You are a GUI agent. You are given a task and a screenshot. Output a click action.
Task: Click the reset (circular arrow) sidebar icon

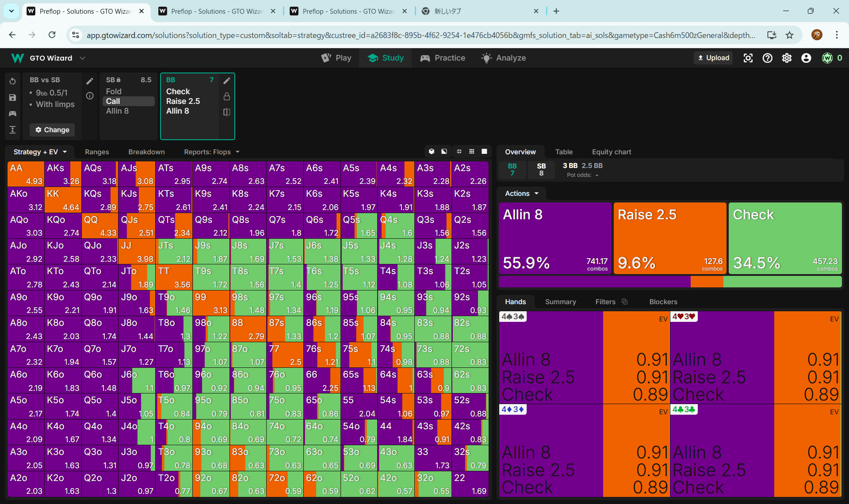tap(12, 81)
